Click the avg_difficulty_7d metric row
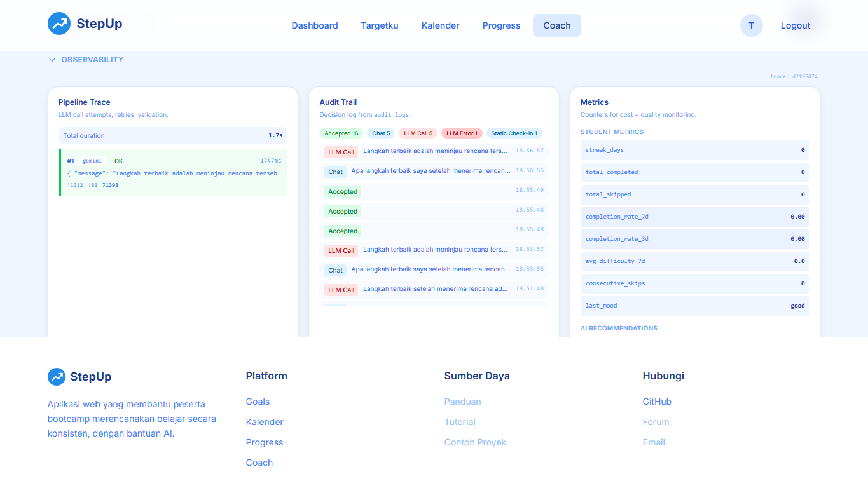This screenshot has height=488, width=868. coord(695,261)
